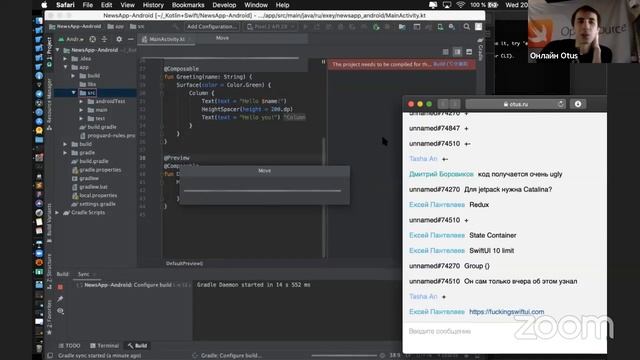Open Project panel gear settings
Image resolution: width=640 pixels, height=360 pixels.
pos(119,39)
